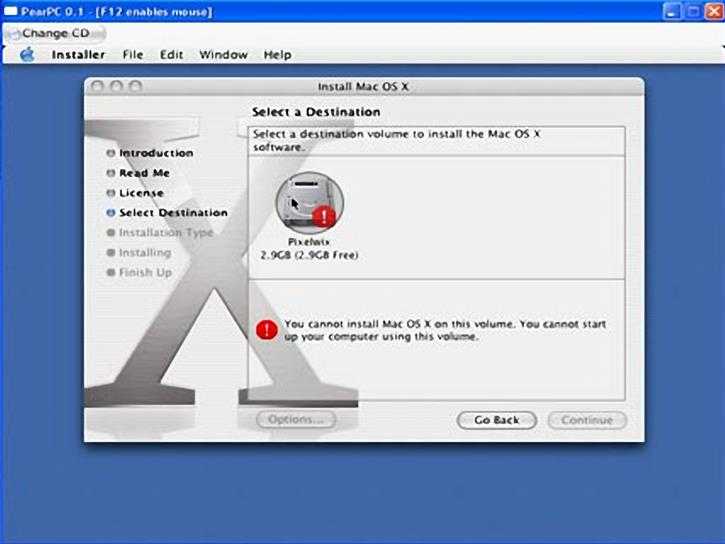Image resolution: width=725 pixels, height=544 pixels.
Task: Click the Continue button
Action: [587, 420]
